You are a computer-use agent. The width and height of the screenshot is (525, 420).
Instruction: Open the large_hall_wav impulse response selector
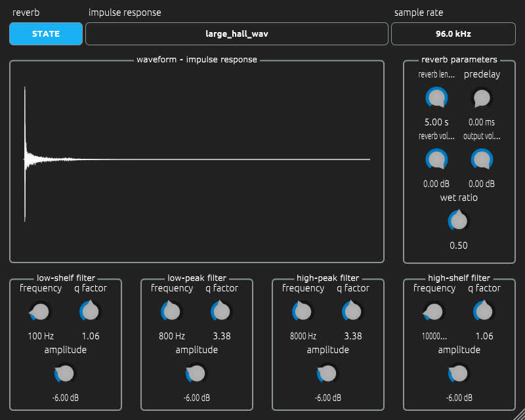click(237, 34)
